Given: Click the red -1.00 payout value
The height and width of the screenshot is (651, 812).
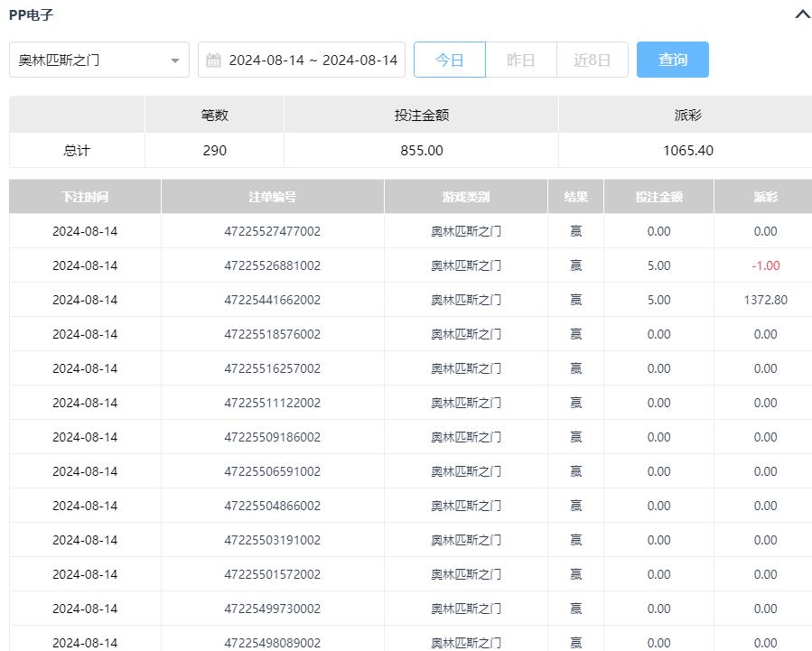Looking at the screenshot, I should pos(765,265).
